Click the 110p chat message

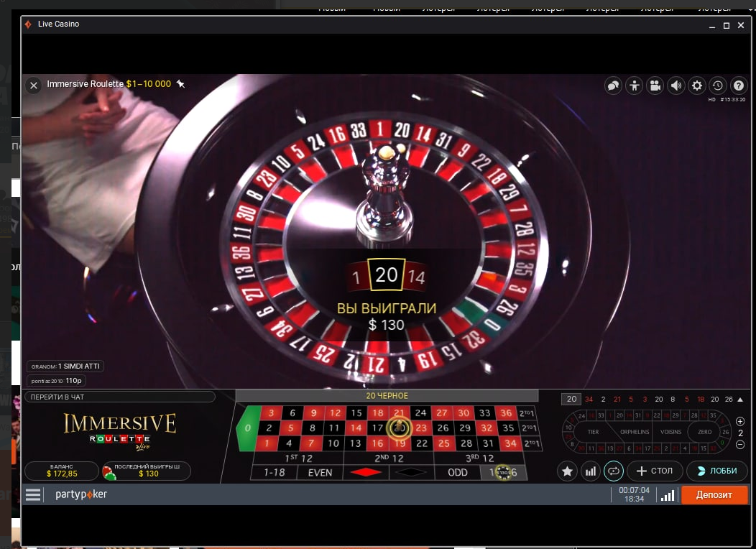point(56,381)
